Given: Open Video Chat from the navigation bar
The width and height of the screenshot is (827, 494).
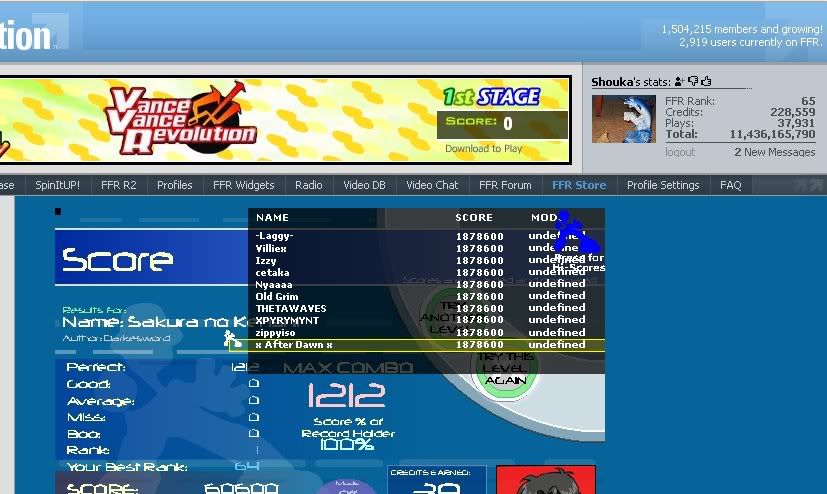Looking at the screenshot, I should pyautogui.click(x=432, y=185).
